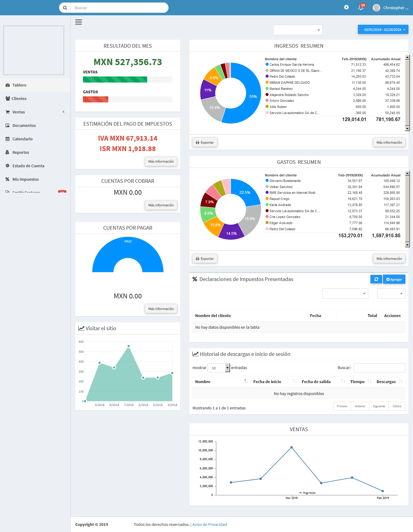Click the sidebar logo placeholder image
This screenshot has width=413, height=532.
tap(34, 50)
